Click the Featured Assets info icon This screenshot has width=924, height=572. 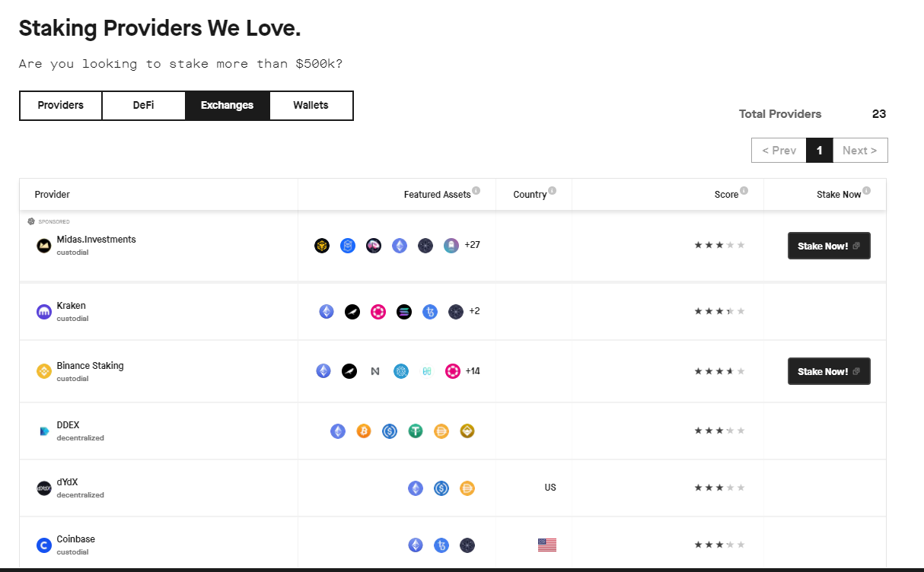coord(476,190)
